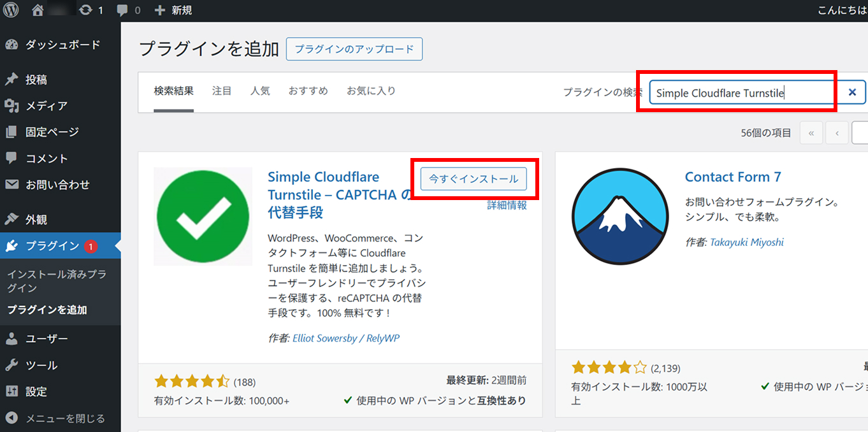Open the updates refresh icon
Viewport: 868px width, 432px height.
pos(85,10)
